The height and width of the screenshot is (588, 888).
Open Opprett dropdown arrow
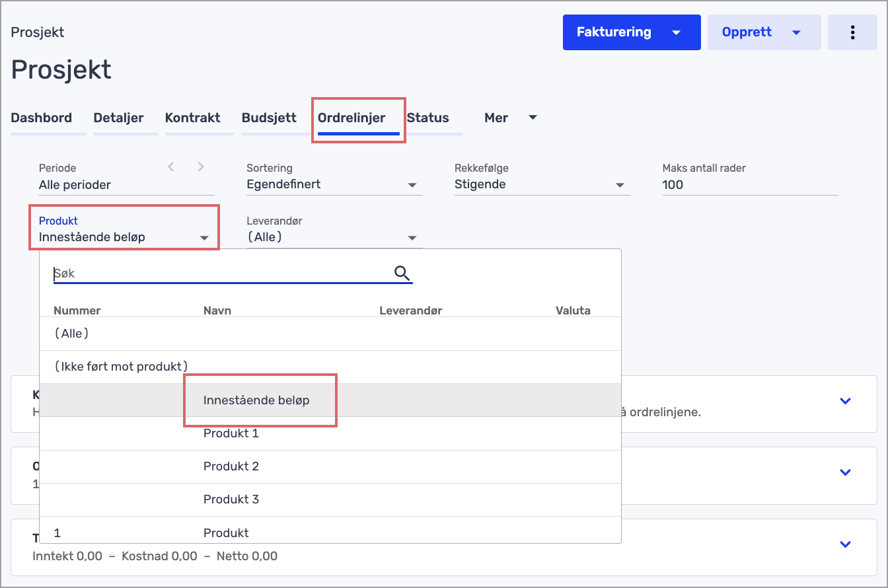(x=796, y=32)
